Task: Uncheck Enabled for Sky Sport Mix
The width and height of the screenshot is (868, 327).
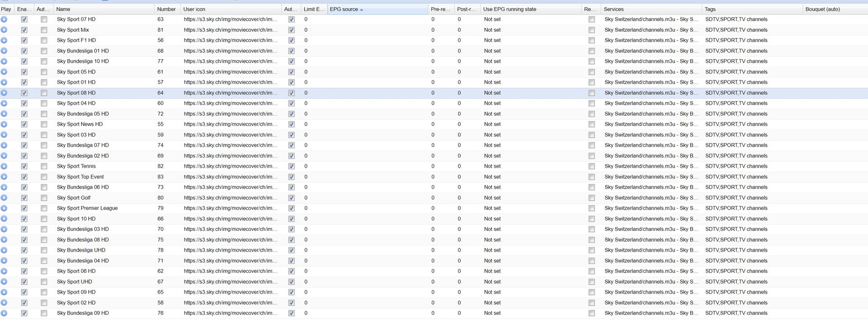Action: coord(24,30)
